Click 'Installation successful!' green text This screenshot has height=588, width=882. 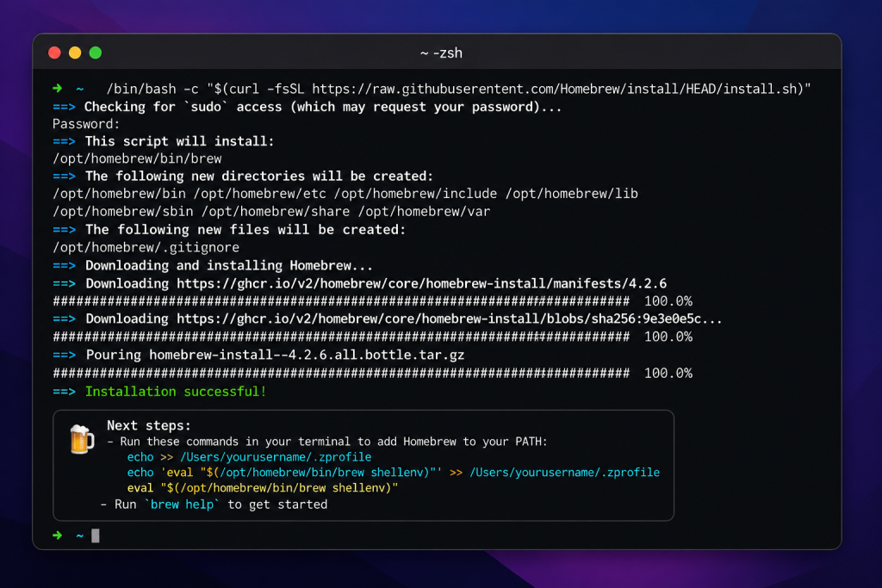pos(176,391)
